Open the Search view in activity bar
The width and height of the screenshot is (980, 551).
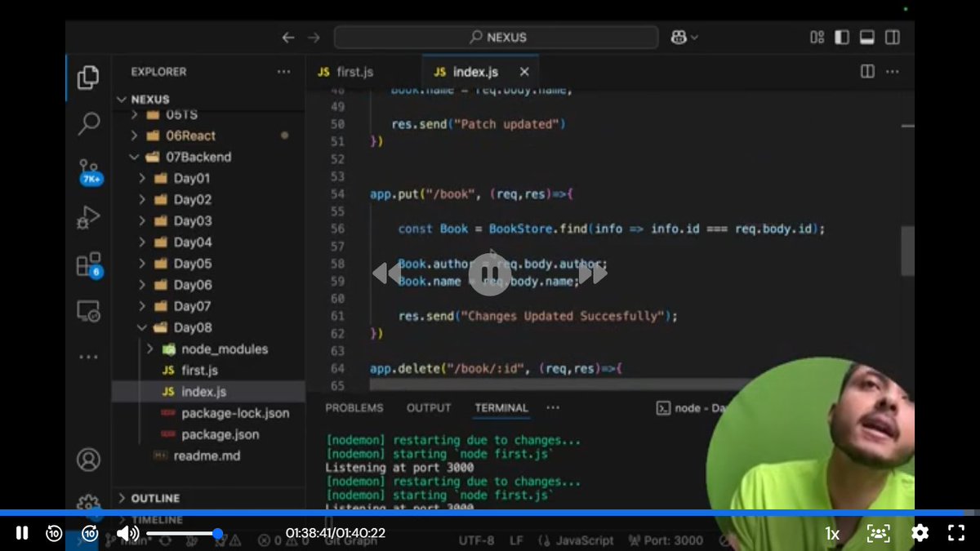pos(88,125)
